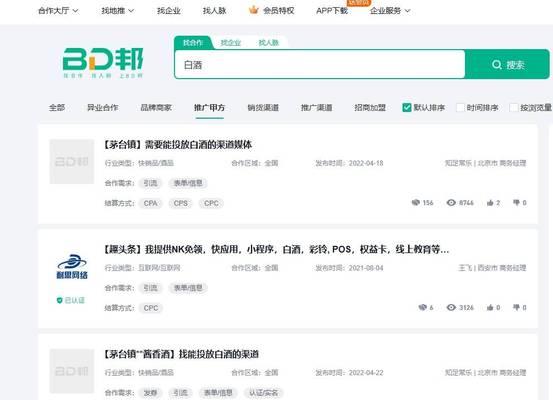Click CPC tag in the 趣头条 post
Screen dimensions: 553x400
click(151, 308)
